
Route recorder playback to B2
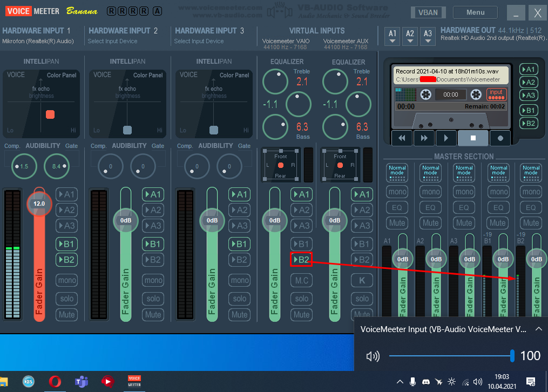(529, 123)
